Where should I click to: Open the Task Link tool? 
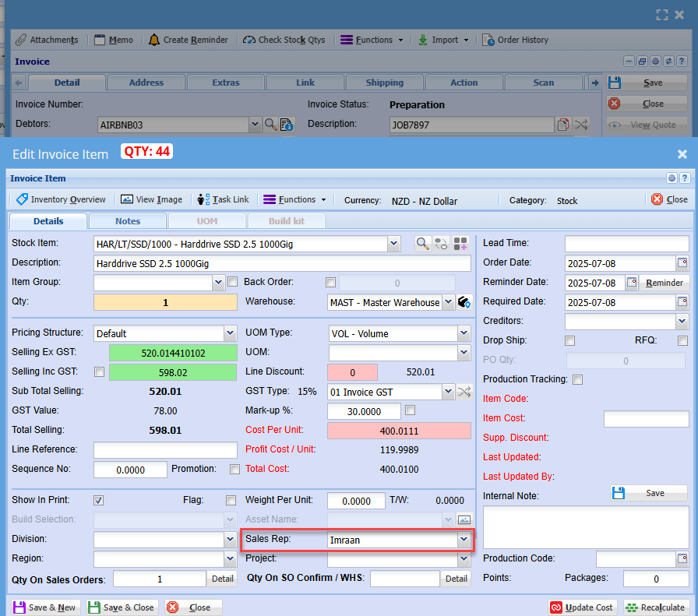coord(223,199)
